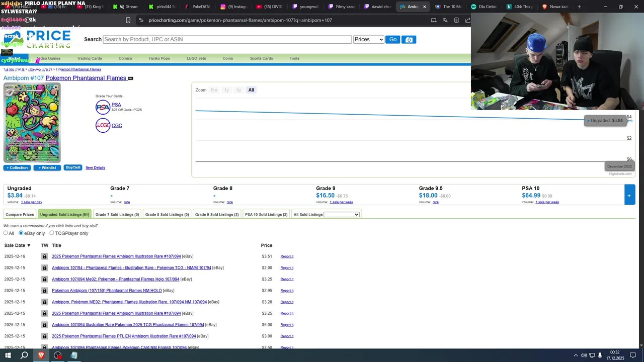Click the lock icon on $5.00 sale row

pyautogui.click(x=44, y=325)
